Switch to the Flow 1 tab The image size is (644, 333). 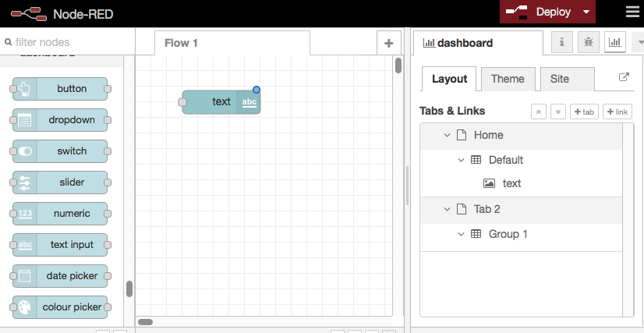(232, 43)
